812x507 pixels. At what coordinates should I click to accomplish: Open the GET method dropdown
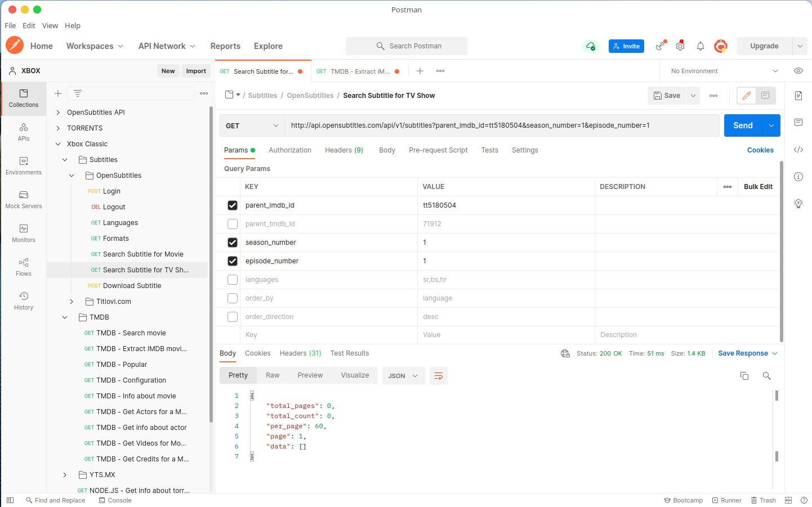pyautogui.click(x=252, y=125)
